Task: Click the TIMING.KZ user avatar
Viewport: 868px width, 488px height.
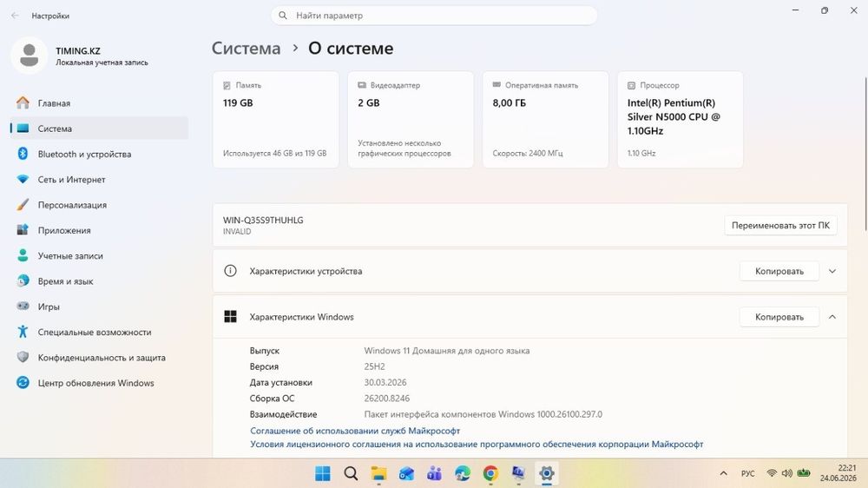Action: tap(29, 56)
